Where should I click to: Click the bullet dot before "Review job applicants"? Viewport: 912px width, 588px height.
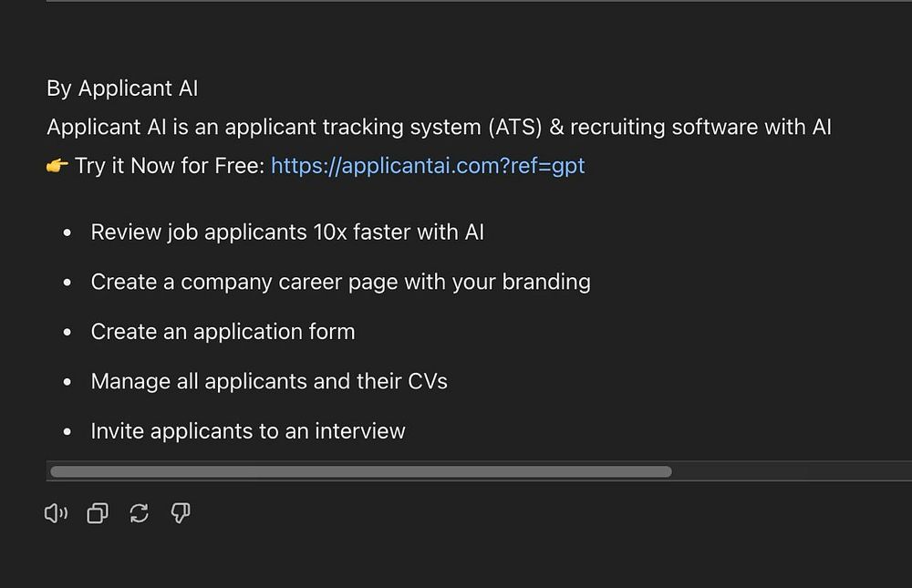click(67, 233)
